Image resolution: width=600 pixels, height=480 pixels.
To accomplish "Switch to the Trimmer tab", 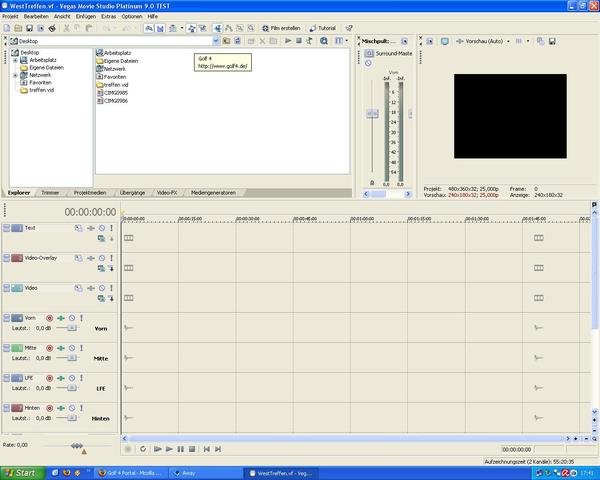I will click(x=50, y=193).
